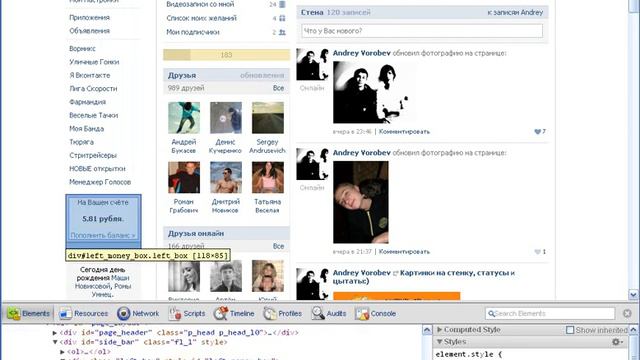Open 'Фармандия' app link

pyautogui.click(x=87, y=102)
